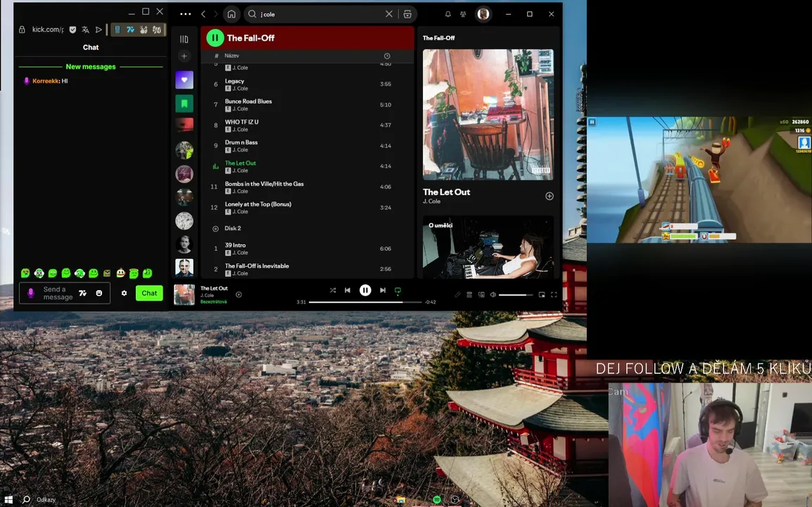Screen dimensions: 812x507
Task: Open the 7TV emote menu in the message box
Action: click(x=82, y=293)
